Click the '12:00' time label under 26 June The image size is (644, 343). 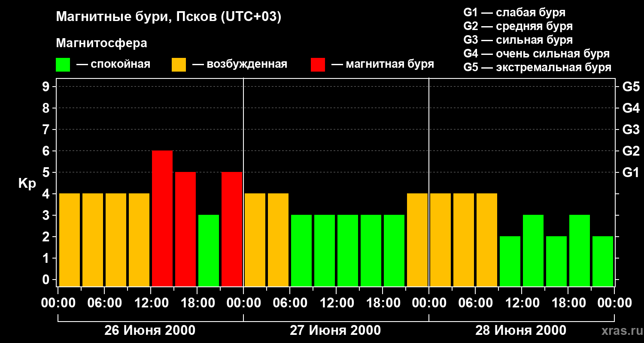(x=151, y=303)
